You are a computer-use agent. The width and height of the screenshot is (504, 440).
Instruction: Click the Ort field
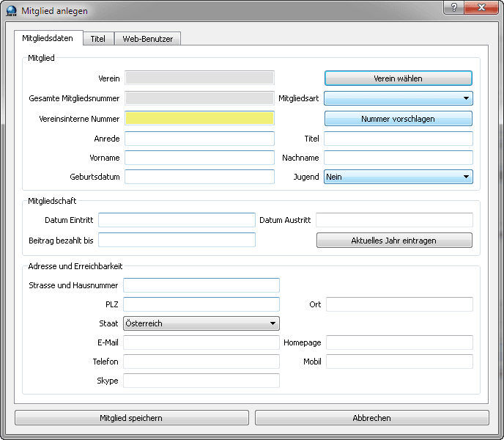[399, 304]
